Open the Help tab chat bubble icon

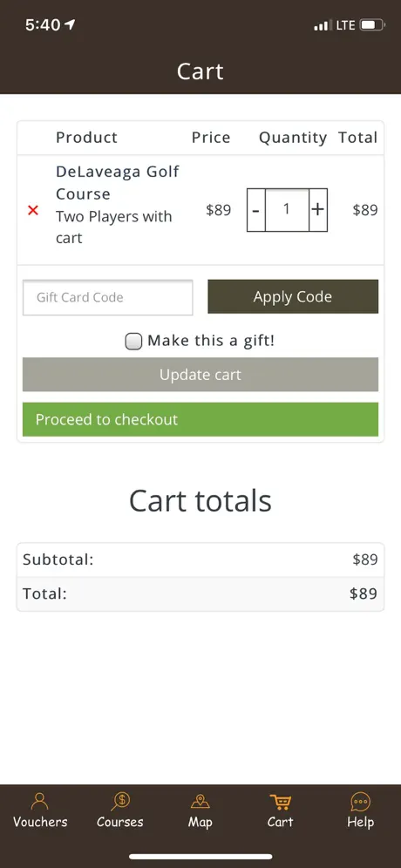pos(361,802)
